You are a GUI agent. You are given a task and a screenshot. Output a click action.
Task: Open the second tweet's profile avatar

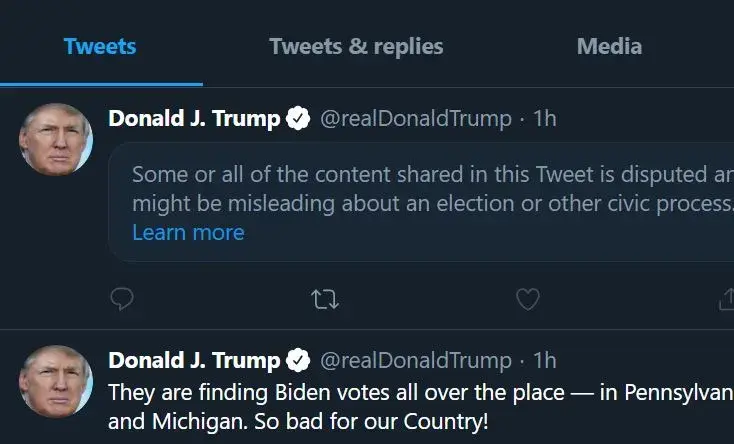[x=56, y=381]
